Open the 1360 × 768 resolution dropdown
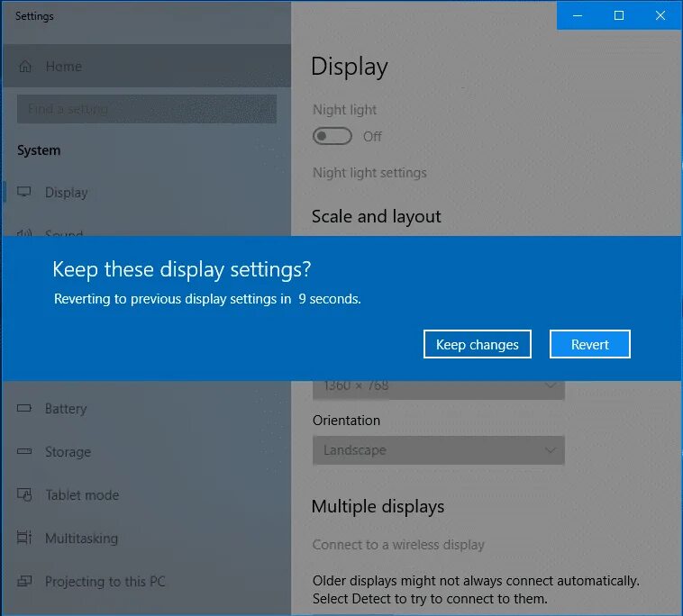 coord(439,390)
